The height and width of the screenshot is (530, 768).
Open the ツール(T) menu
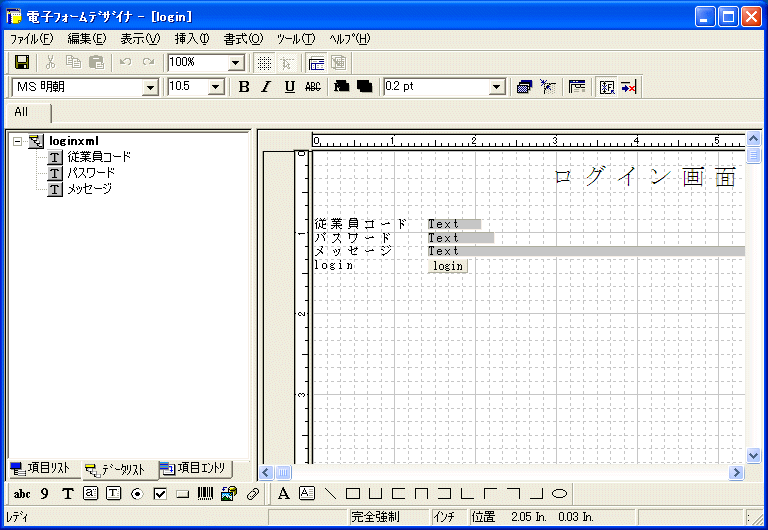296,39
